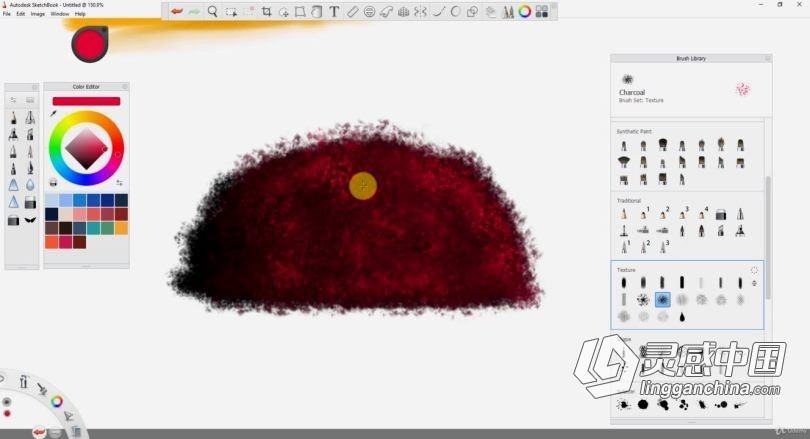810x439 pixels.
Task: Close the Brush Library panel
Action: click(768, 58)
